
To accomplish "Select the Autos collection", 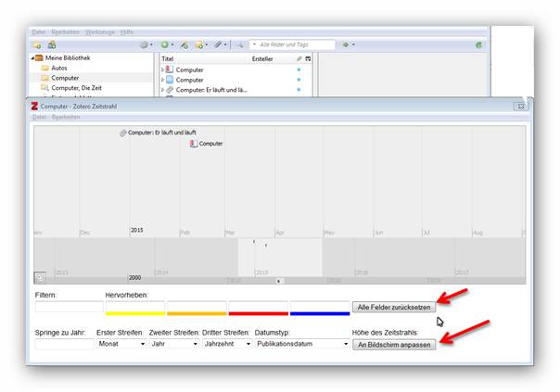I will coord(59,68).
